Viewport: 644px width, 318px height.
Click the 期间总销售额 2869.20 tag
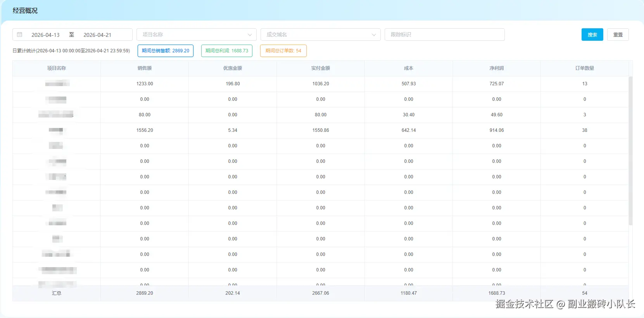click(x=166, y=51)
